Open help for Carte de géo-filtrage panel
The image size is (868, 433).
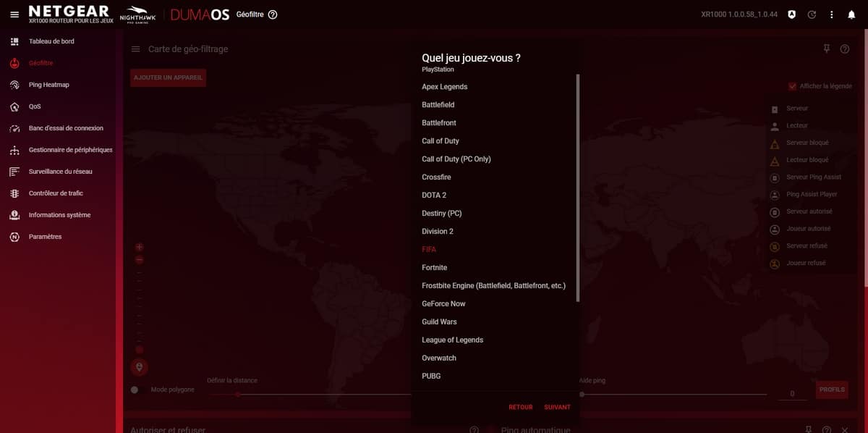[x=845, y=49]
